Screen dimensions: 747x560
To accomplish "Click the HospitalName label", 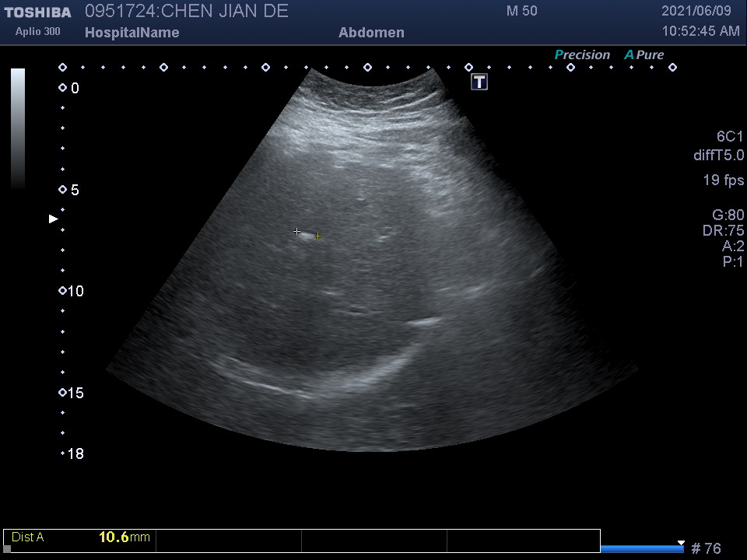I will (x=132, y=33).
